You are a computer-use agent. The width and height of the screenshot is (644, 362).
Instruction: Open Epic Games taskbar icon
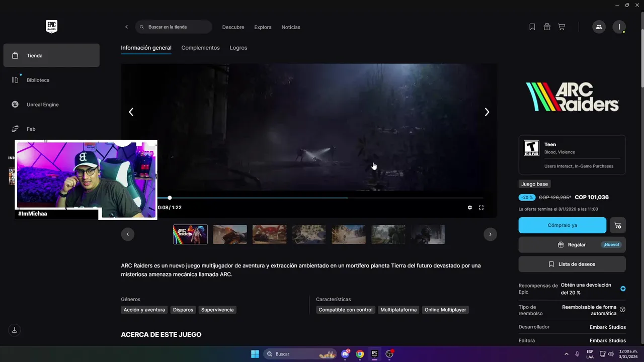[x=374, y=354]
